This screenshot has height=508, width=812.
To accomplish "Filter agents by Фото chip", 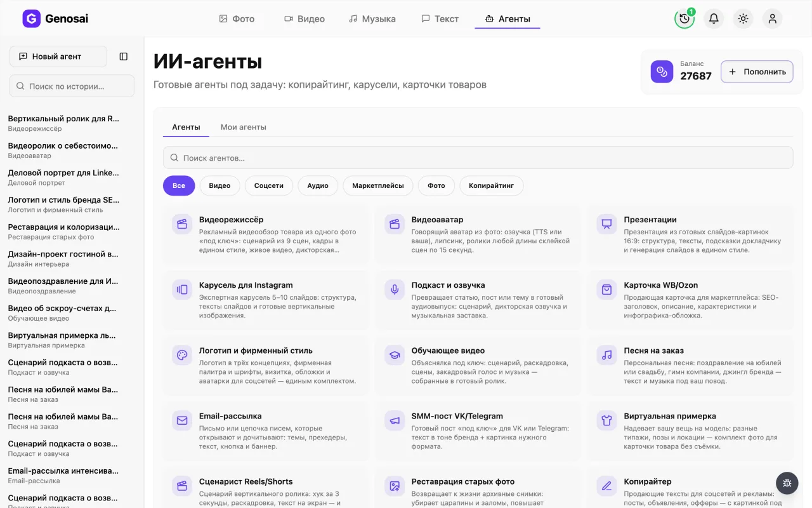I will (436, 185).
